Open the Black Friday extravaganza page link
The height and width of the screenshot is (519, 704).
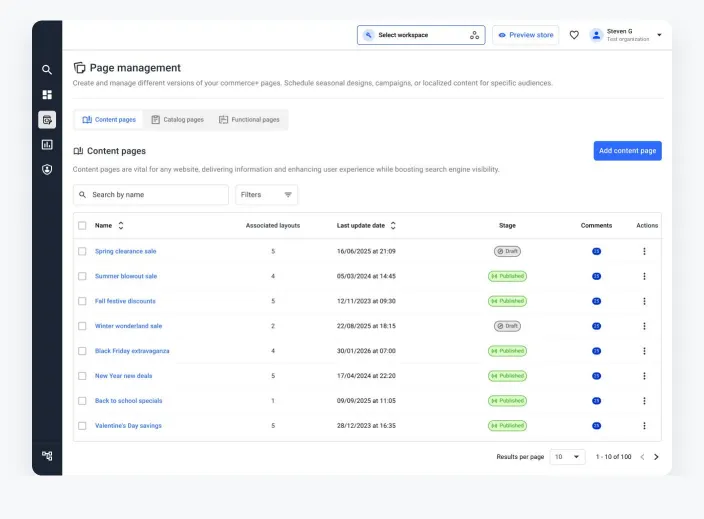[x=132, y=351]
